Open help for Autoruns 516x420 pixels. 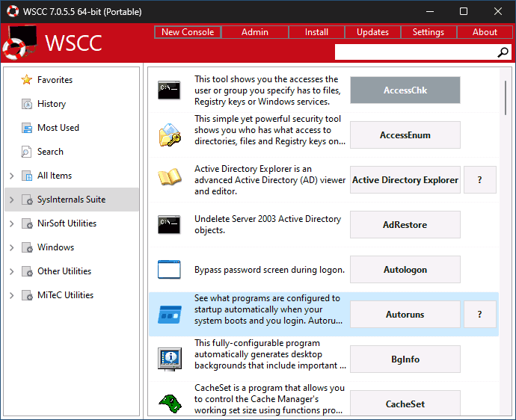click(480, 315)
